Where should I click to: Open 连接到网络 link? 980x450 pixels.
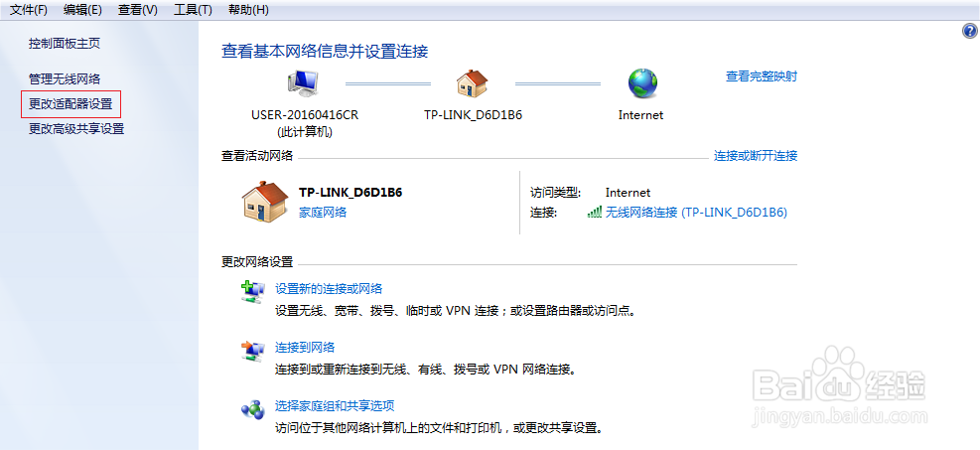click(305, 348)
